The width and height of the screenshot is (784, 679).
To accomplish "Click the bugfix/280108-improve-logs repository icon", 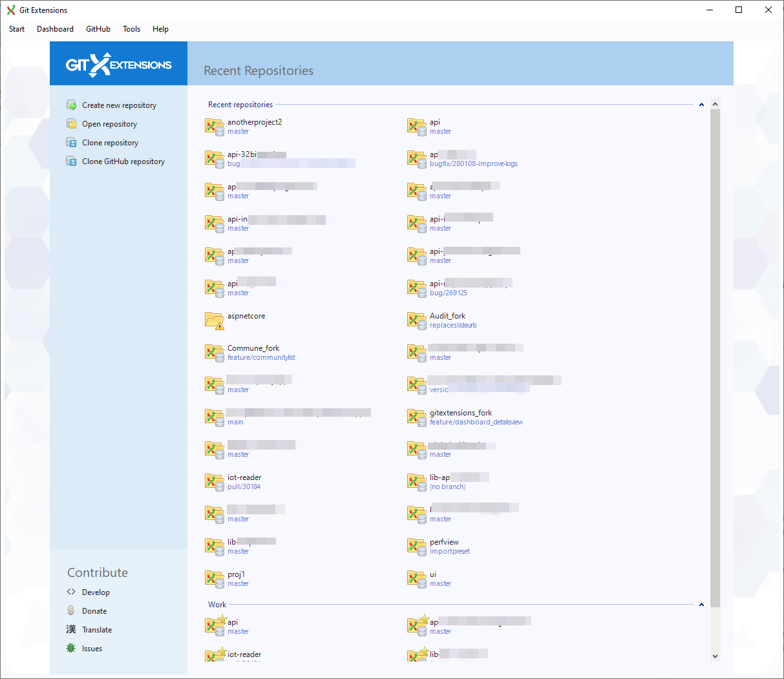I will [x=417, y=158].
